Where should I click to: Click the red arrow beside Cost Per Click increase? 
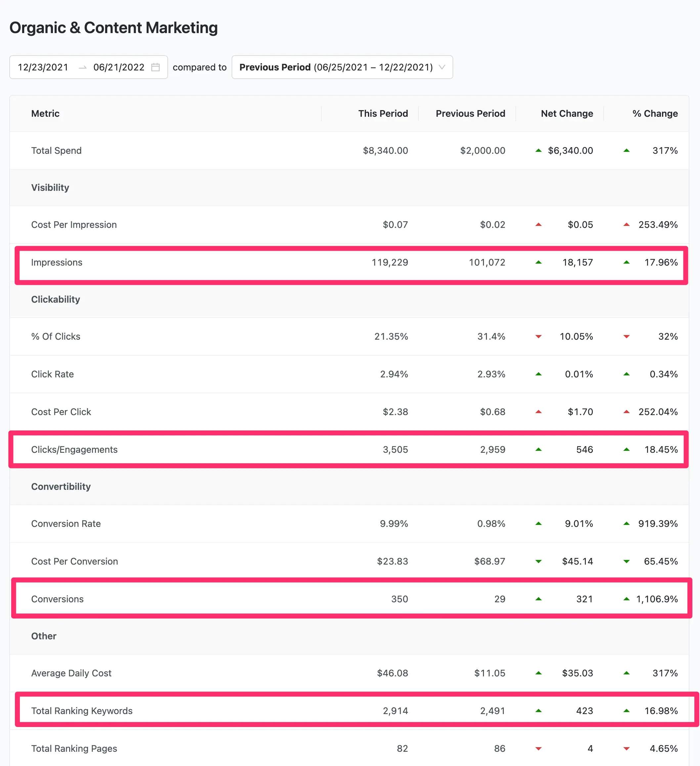tap(539, 411)
